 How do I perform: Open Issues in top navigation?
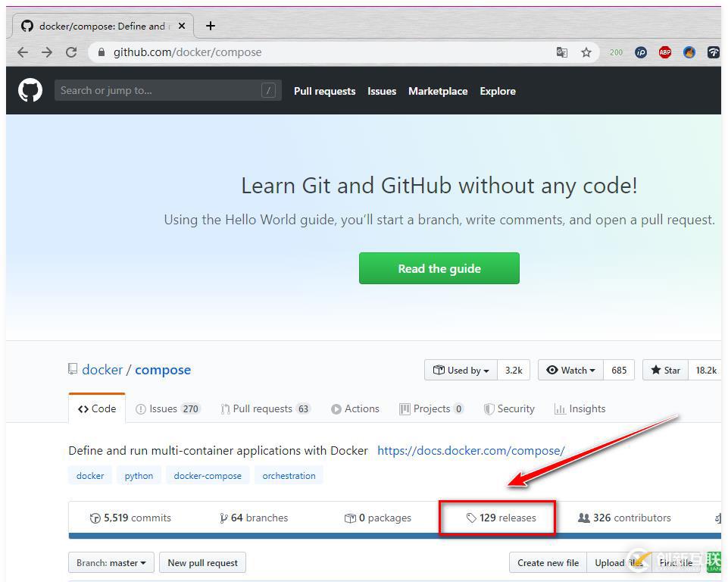click(382, 91)
